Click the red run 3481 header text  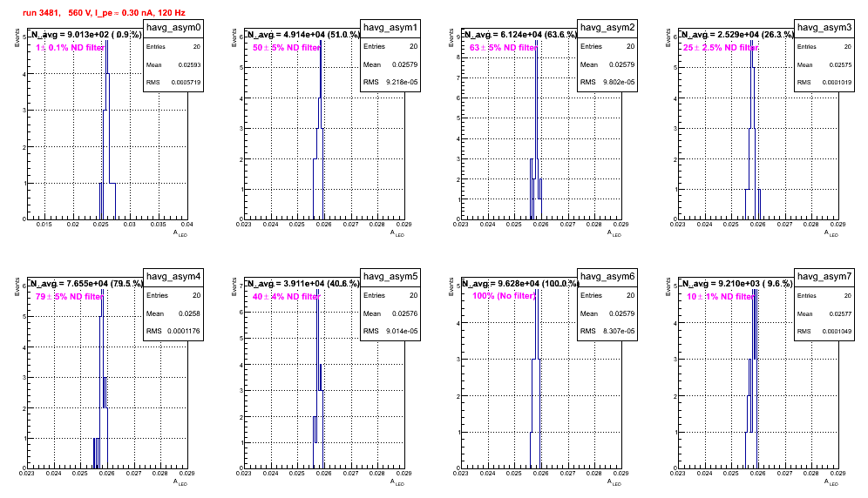[x=104, y=12]
